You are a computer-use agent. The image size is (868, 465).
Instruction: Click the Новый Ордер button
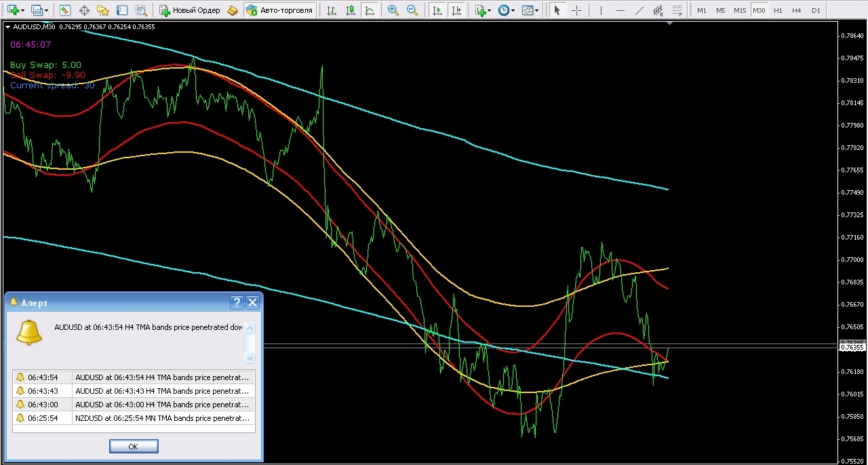(190, 10)
